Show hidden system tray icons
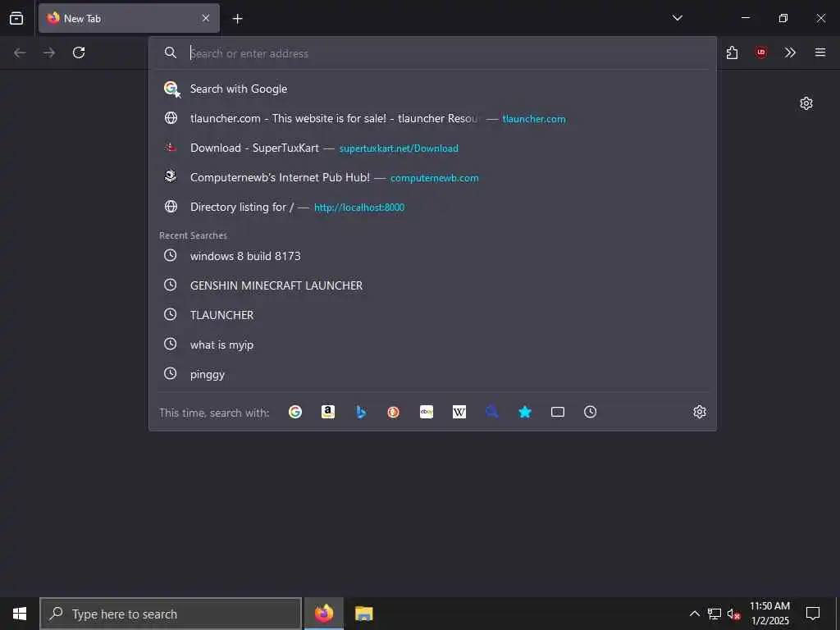Image resolution: width=840 pixels, height=630 pixels. [x=694, y=614]
